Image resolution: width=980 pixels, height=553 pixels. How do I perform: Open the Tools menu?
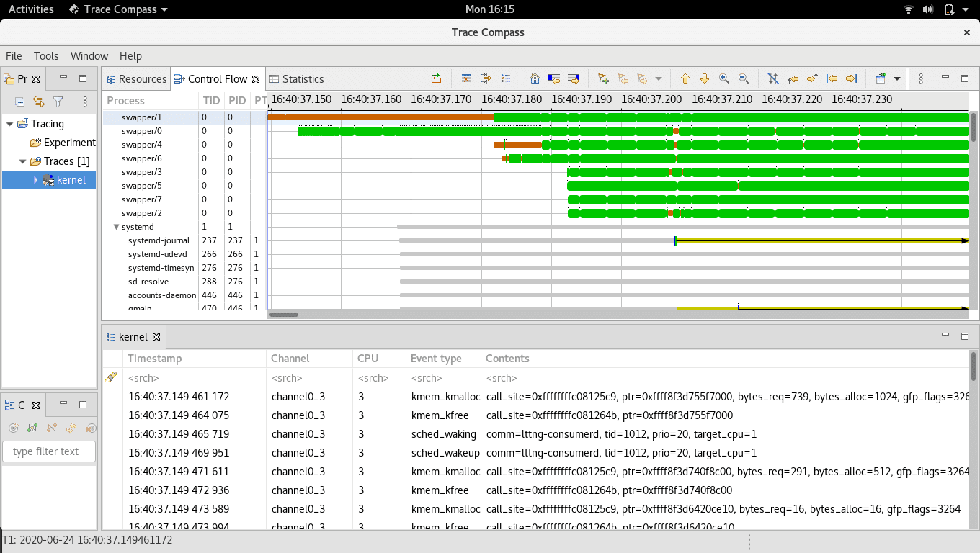pyautogui.click(x=46, y=56)
